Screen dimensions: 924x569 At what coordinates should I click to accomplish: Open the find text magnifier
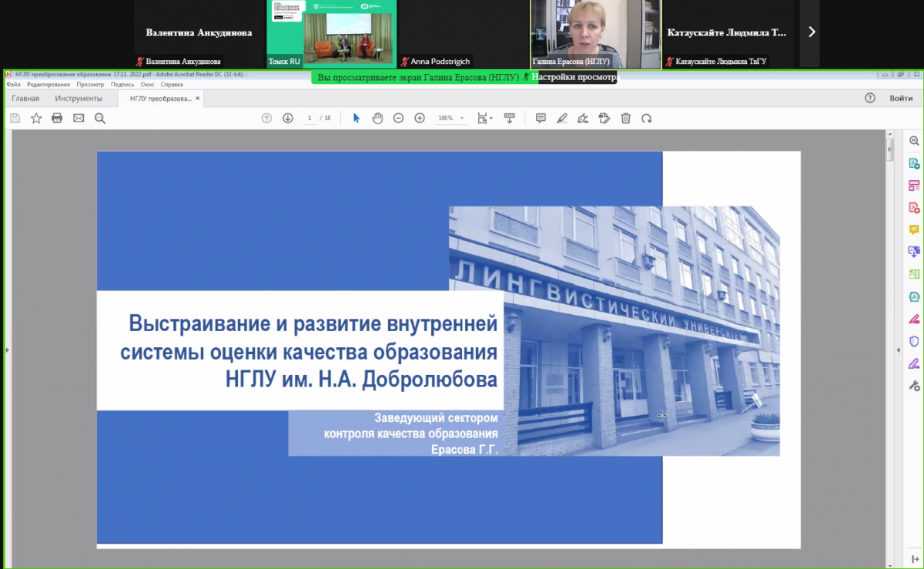(100, 118)
